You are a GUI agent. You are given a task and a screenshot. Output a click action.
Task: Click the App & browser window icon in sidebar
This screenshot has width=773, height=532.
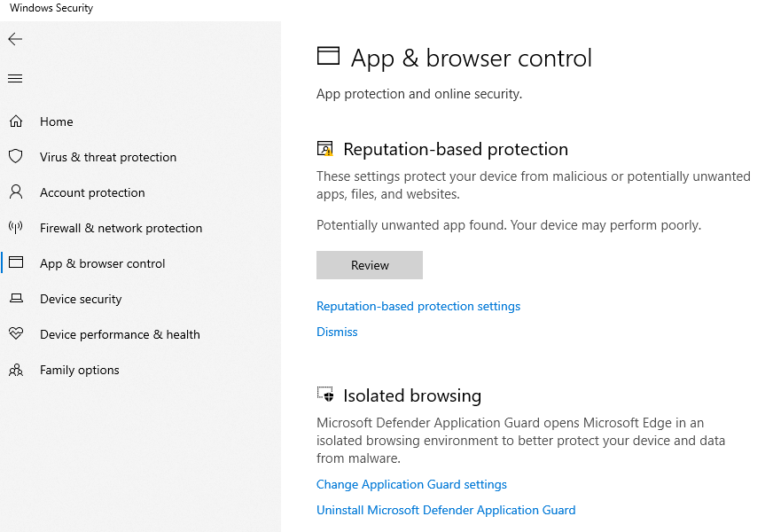point(16,262)
